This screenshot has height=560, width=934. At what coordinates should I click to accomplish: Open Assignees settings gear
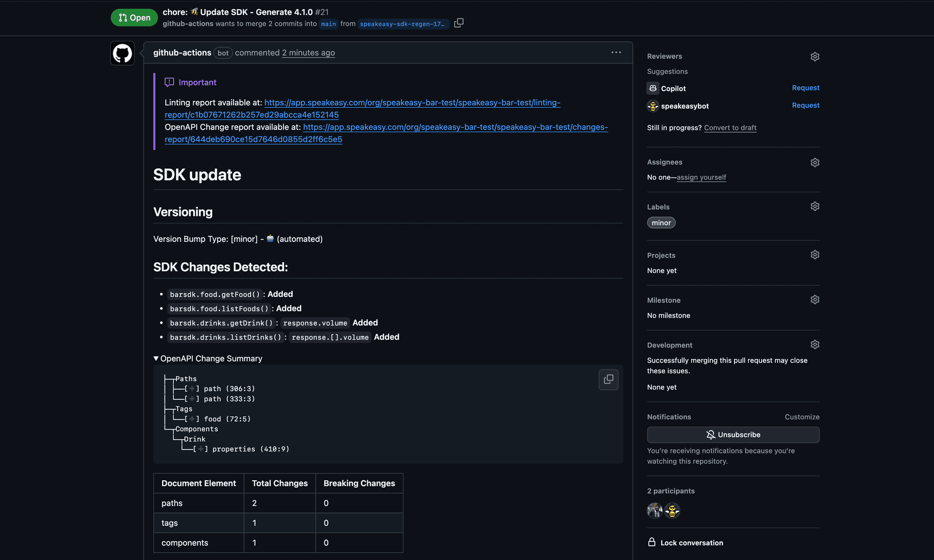pos(815,163)
